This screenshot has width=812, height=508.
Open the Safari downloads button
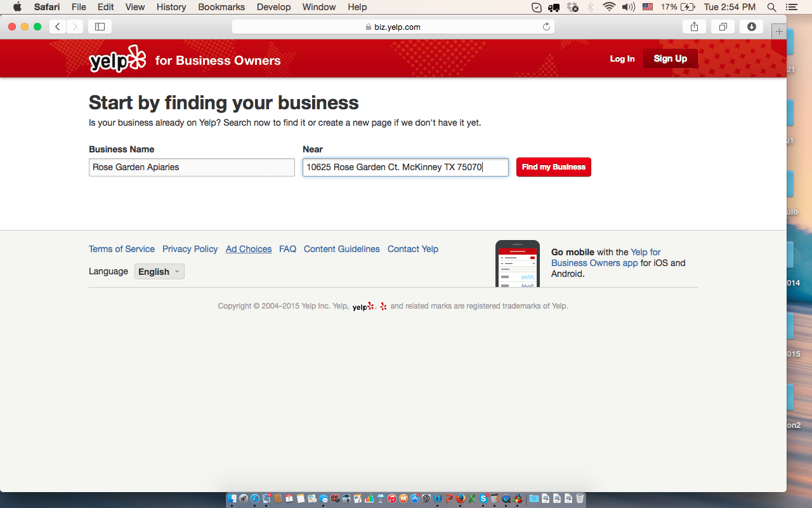click(x=752, y=27)
